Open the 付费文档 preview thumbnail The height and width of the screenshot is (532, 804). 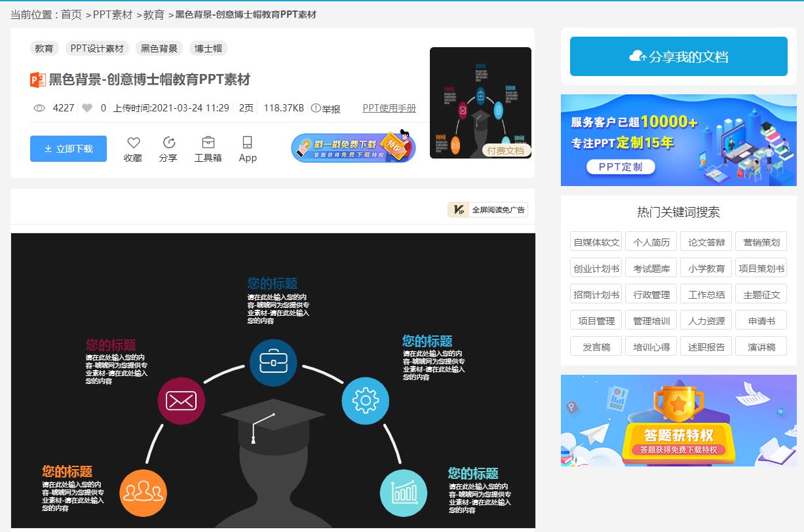tap(480, 102)
